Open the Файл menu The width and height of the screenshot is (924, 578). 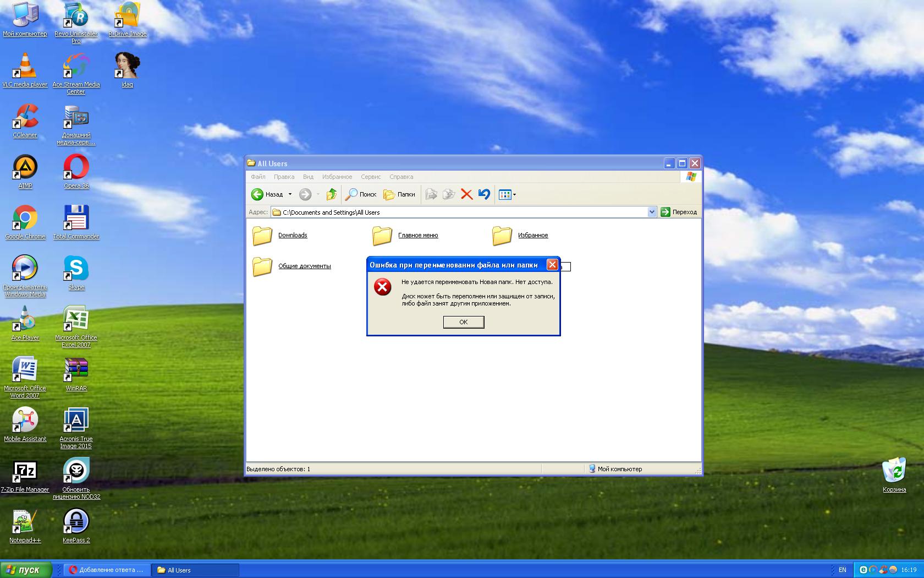[x=258, y=177]
